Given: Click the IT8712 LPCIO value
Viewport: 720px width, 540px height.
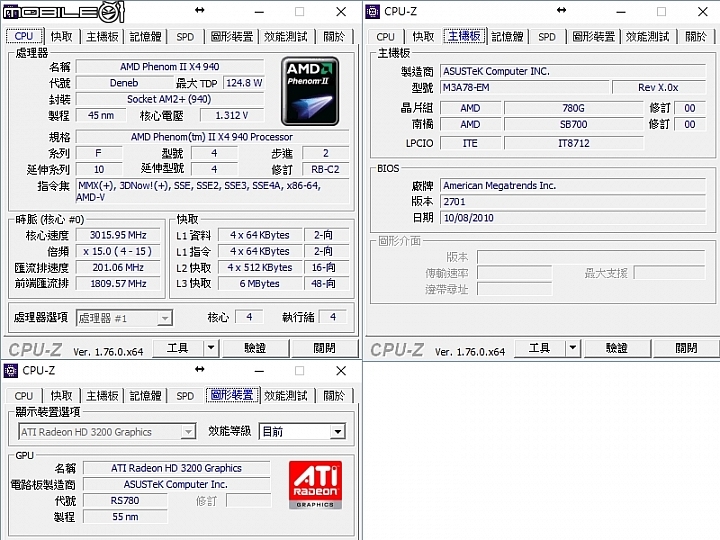Looking at the screenshot, I should [x=574, y=143].
